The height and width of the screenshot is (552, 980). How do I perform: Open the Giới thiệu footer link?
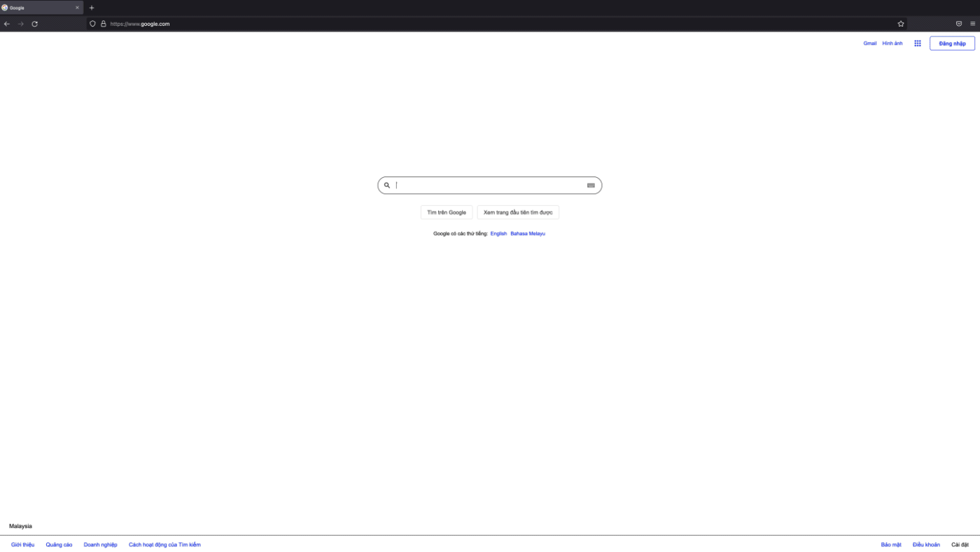point(22,544)
